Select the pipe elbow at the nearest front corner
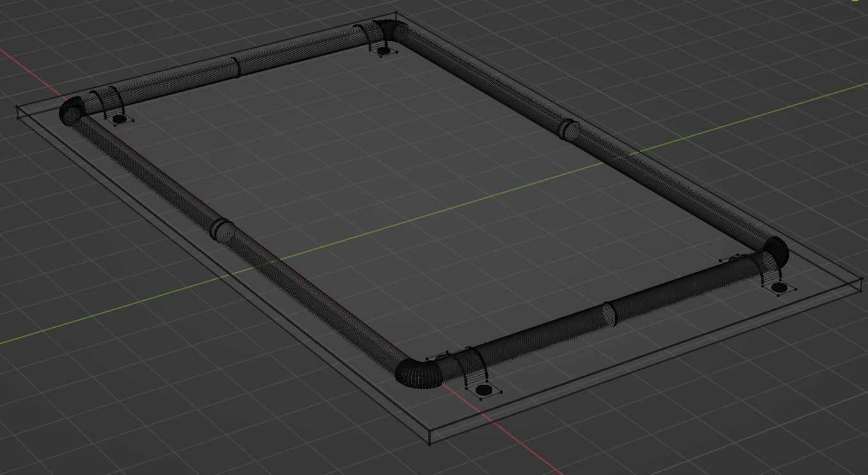Screen dimensions: 868x475 [418, 373]
